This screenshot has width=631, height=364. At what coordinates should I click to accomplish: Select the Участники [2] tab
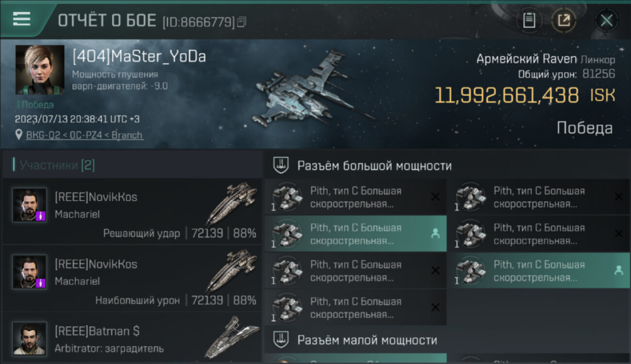tap(57, 165)
